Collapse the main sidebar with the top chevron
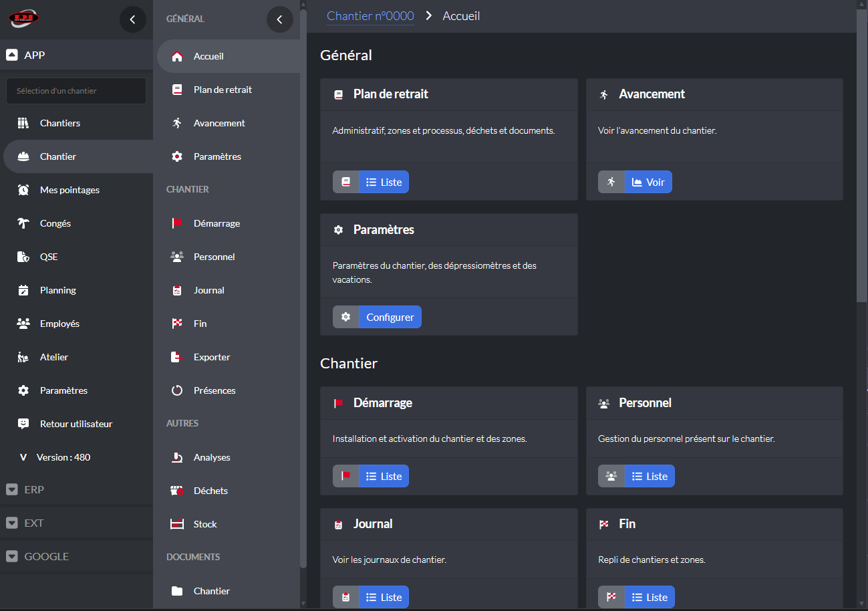Image resolution: width=868 pixels, height=611 pixels. pos(132,19)
